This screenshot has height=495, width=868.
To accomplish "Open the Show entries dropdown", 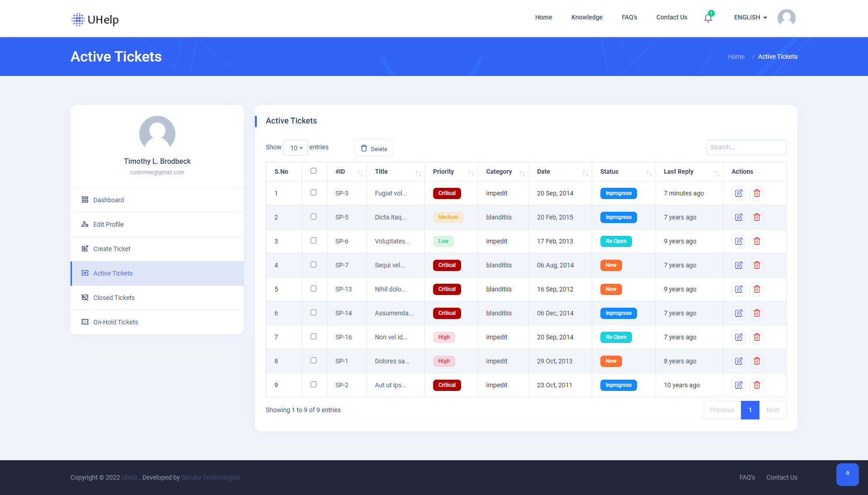I will (295, 148).
